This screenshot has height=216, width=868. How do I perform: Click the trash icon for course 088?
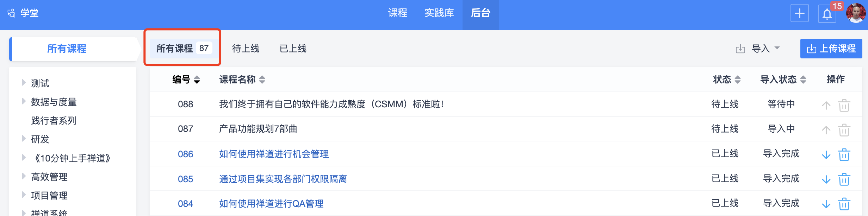point(844,105)
